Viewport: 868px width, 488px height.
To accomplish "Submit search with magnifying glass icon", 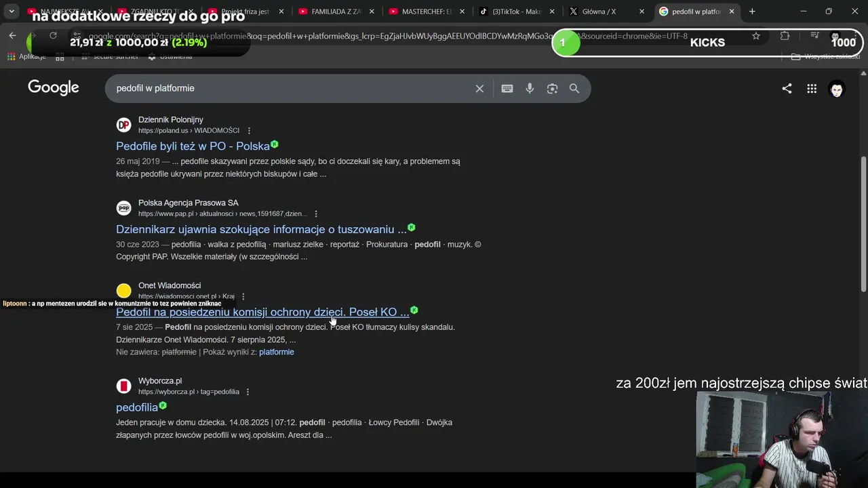I will tap(574, 88).
